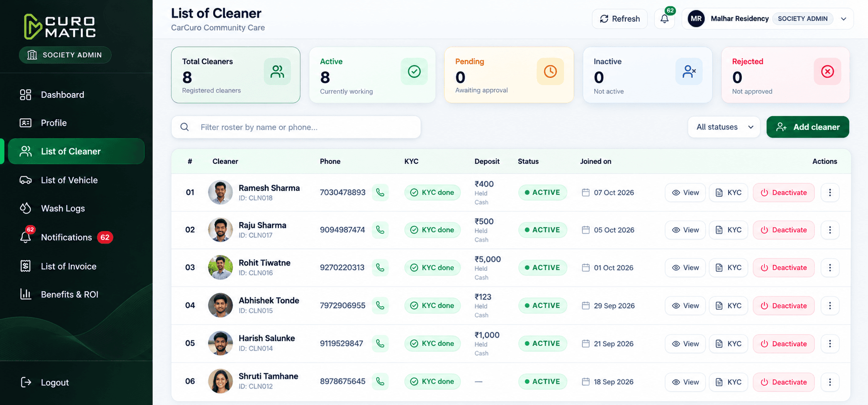Open List of Invoice page

tap(77, 266)
